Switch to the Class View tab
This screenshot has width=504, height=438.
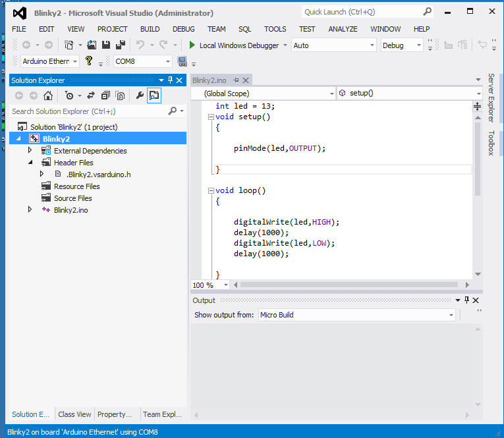(x=74, y=414)
